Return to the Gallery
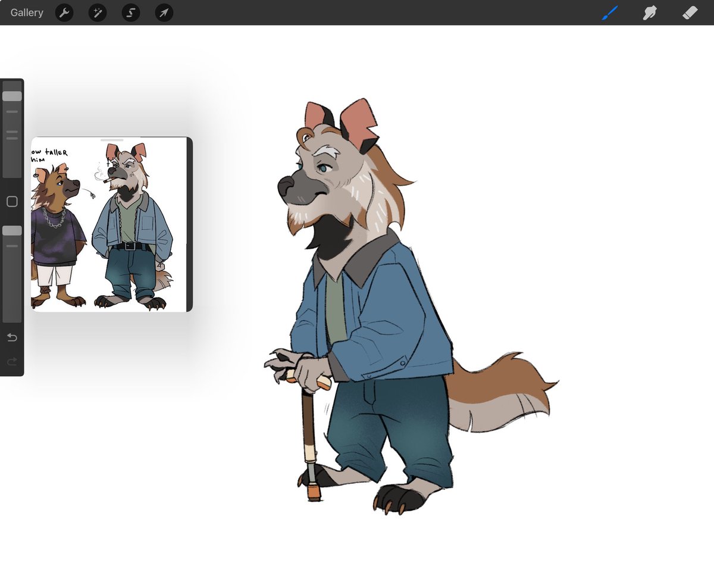This screenshot has height=588, width=714. (x=26, y=12)
